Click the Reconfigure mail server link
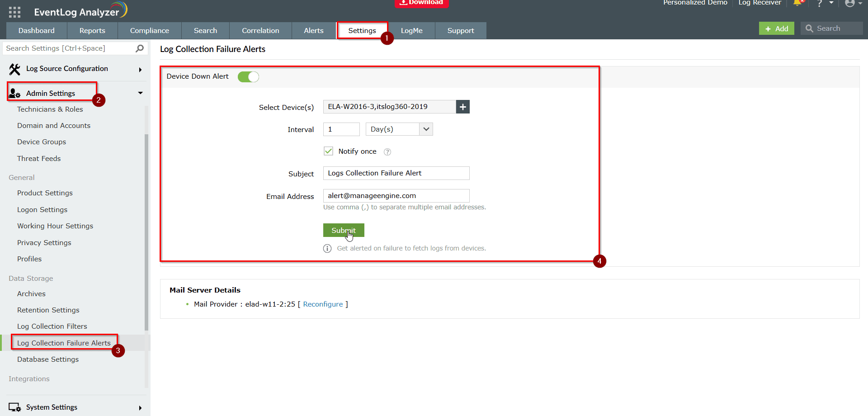868x416 pixels. 323,304
